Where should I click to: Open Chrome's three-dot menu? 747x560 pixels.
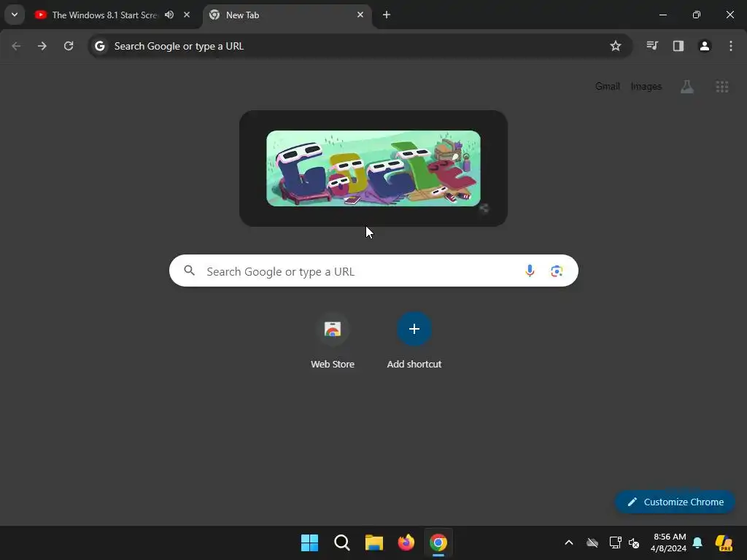tap(731, 46)
